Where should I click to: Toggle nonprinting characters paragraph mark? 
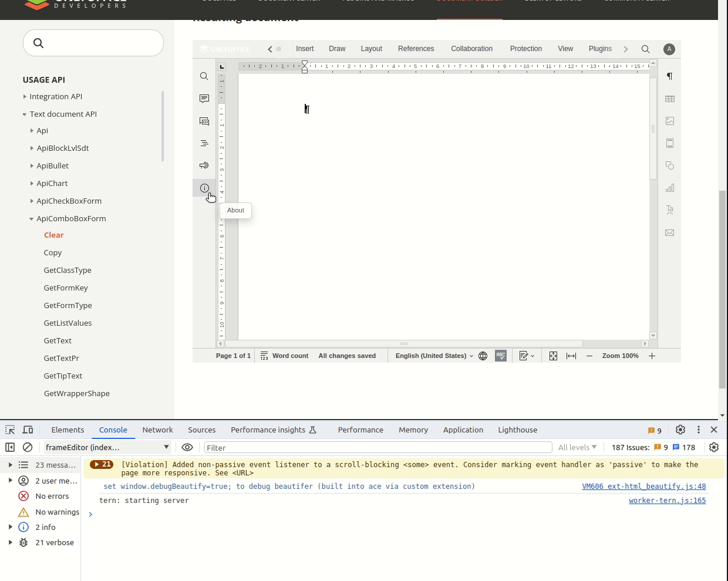point(669,76)
